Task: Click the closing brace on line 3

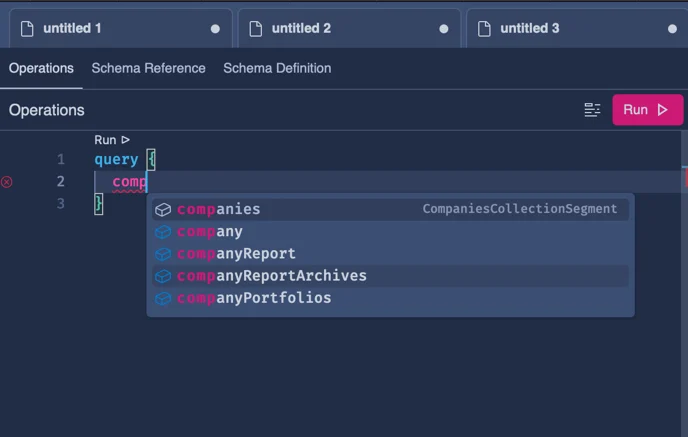Action: click(x=99, y=204)
